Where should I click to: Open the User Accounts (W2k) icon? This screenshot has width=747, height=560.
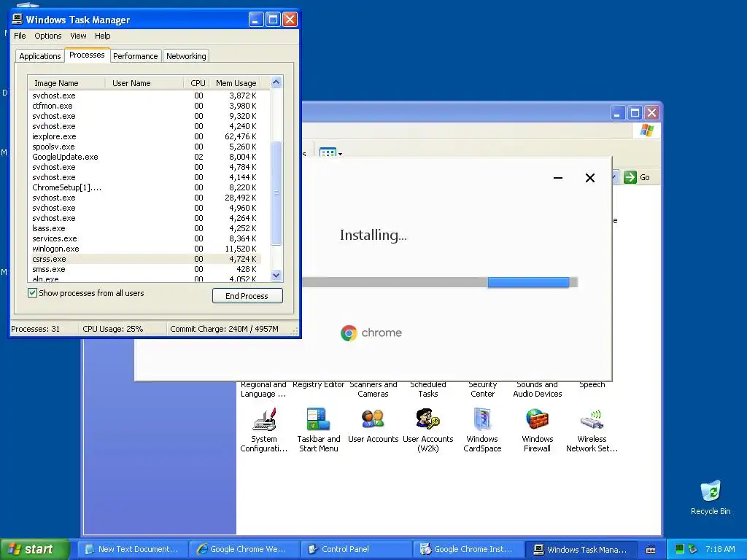[427, 430]
